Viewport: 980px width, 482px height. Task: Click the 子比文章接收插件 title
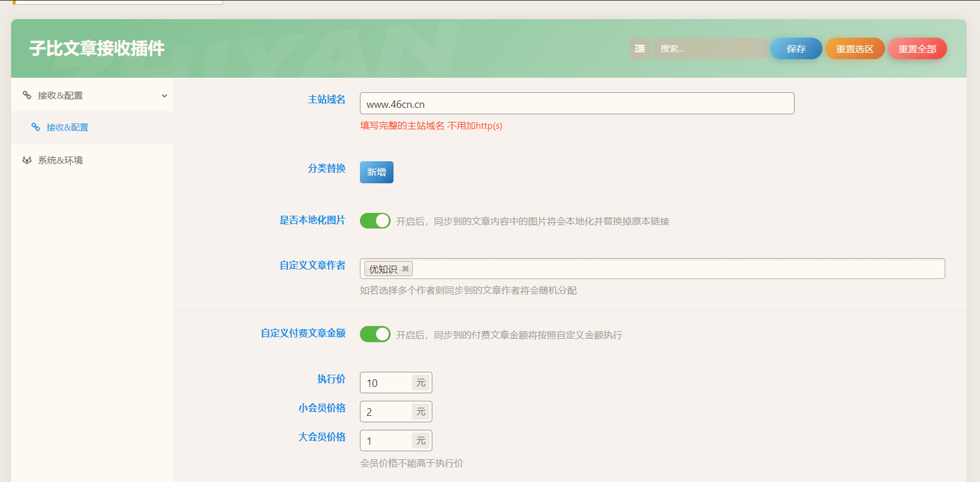pyautogui.click(x=97, y=48)
